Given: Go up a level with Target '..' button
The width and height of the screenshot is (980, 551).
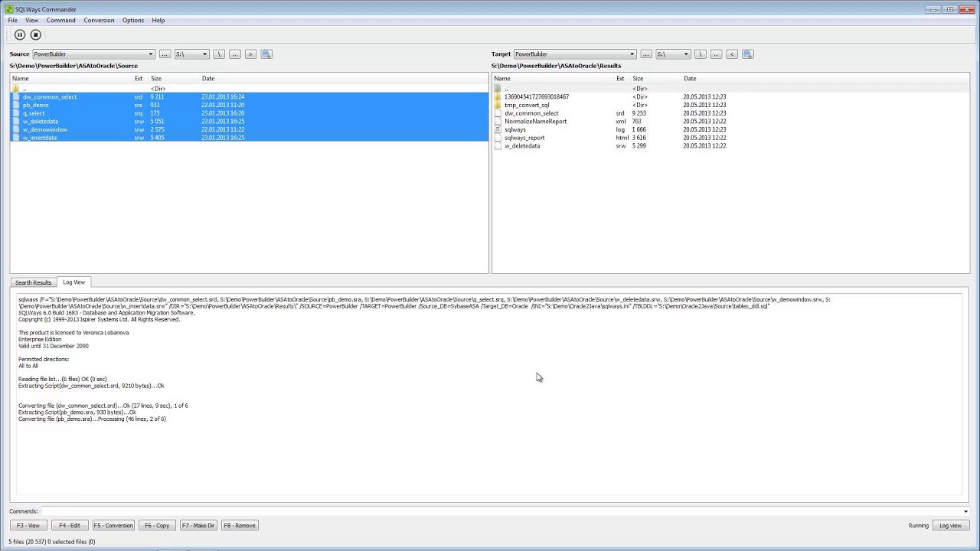Looking at the screenshot, I should point(716,54).
